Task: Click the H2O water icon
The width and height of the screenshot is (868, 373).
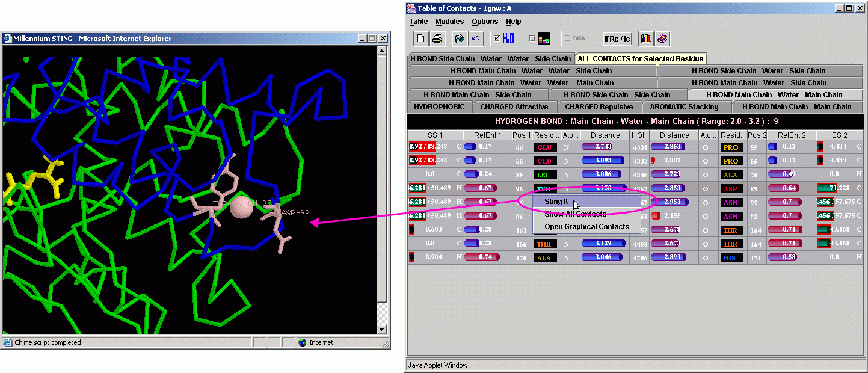Action: 508,39
